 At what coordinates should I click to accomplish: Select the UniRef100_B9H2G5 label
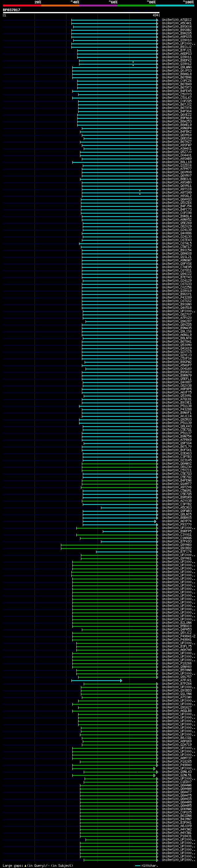(x=177, y=33)
